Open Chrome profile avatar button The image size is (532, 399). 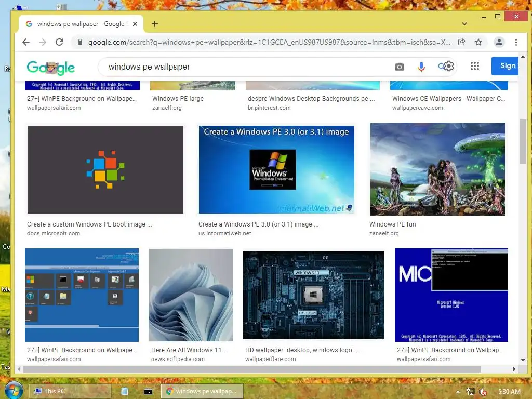click(499, 42)
